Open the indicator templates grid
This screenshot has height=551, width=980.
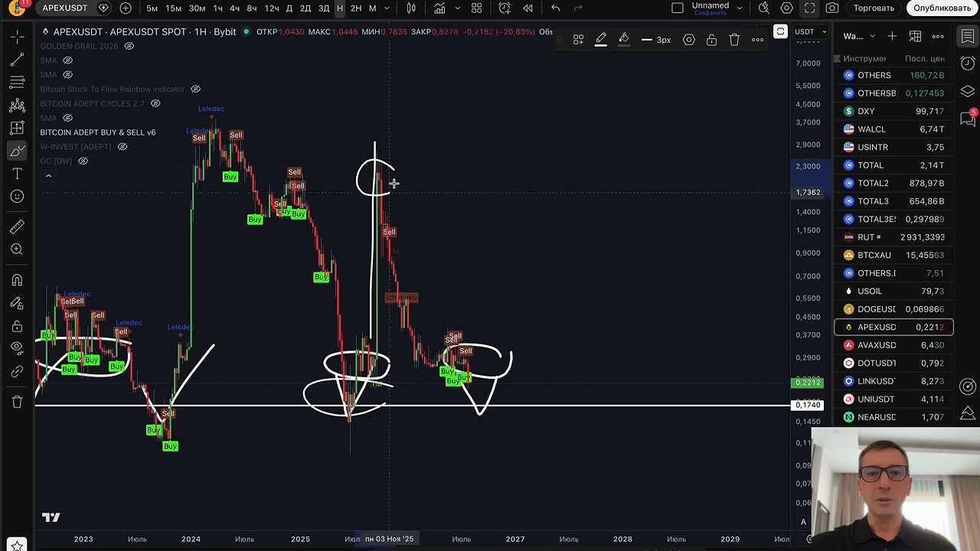pos(476,8)
